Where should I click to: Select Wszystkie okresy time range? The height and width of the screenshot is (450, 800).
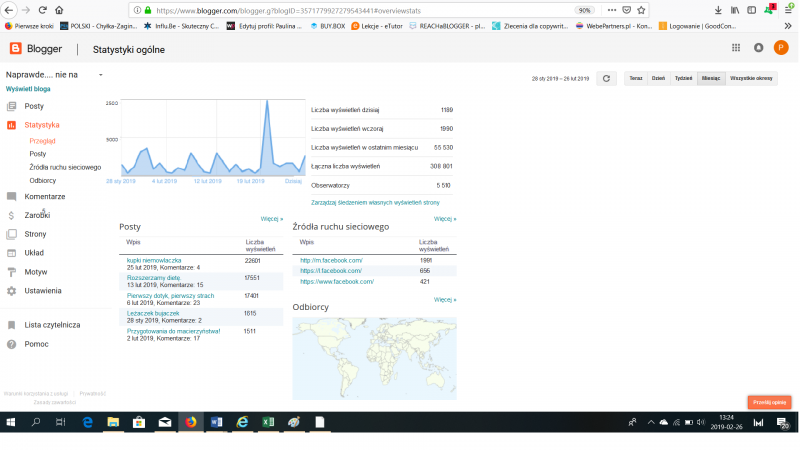click(750, 78)
